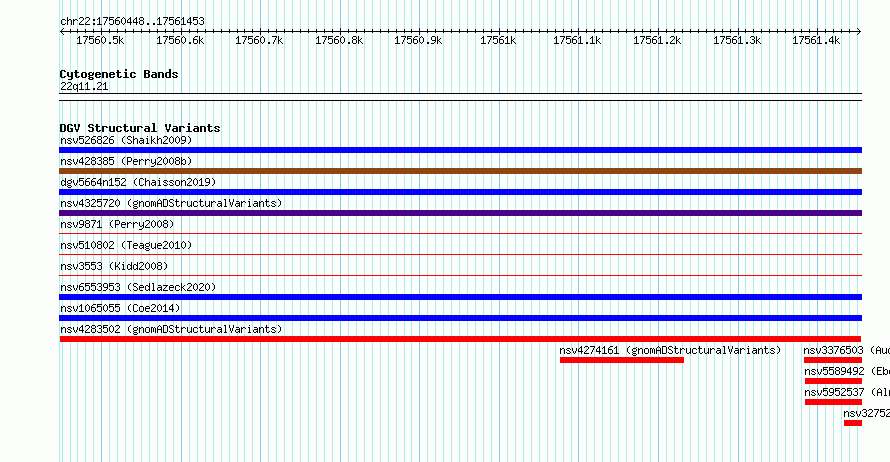The width and height of the screenshot is (890, 462).
Task: Select the blue bar under nsv526826
Action: tap(460, 150)
